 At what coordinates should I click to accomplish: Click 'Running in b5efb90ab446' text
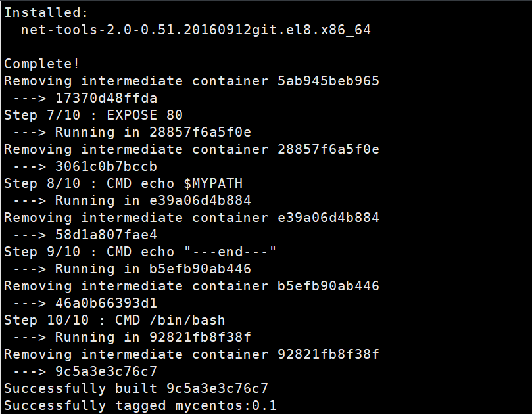point(153,269)
